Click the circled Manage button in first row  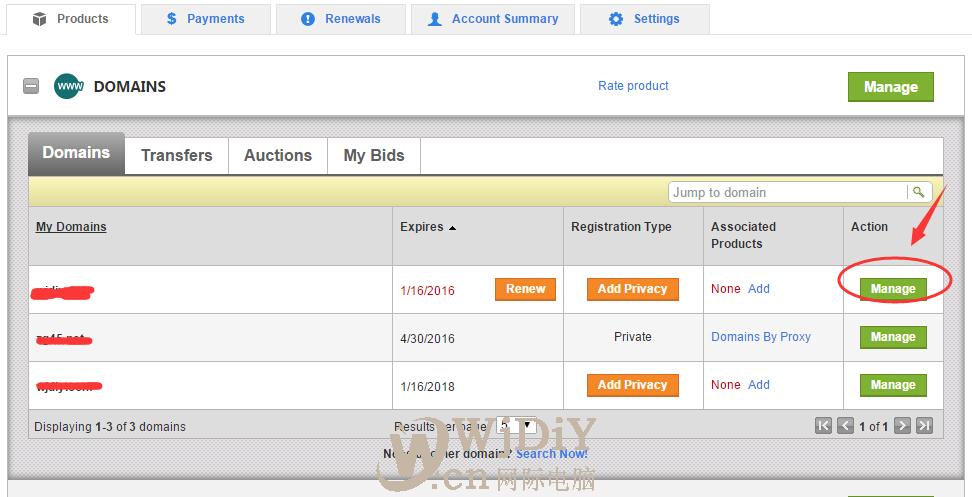[893, 289]
